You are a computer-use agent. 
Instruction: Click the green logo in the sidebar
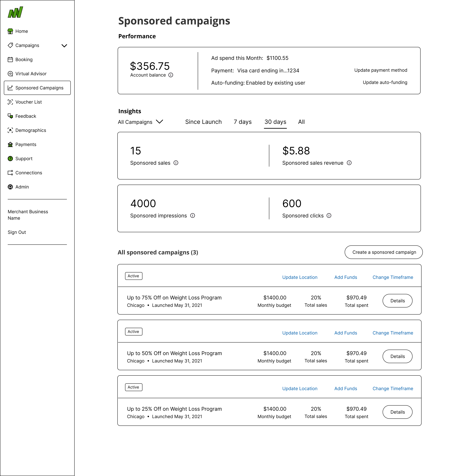tap(15, 12)
